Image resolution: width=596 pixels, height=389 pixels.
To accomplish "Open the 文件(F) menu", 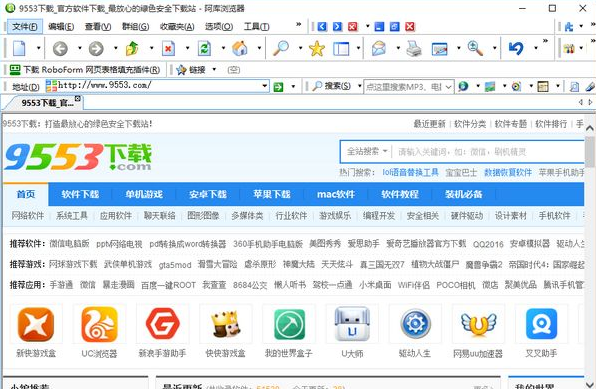I will pyautogui.click(x=25, y=27).
